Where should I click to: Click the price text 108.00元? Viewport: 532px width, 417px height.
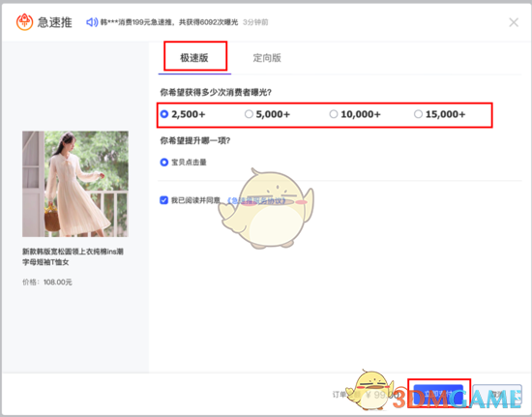tap(58, 283)
